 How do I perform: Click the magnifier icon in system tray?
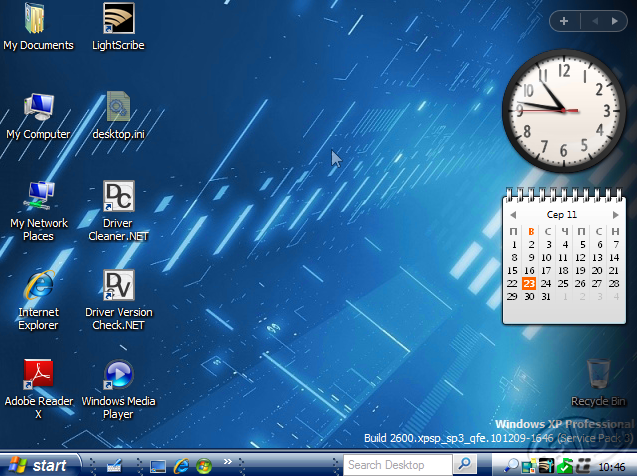click(511, 466)
